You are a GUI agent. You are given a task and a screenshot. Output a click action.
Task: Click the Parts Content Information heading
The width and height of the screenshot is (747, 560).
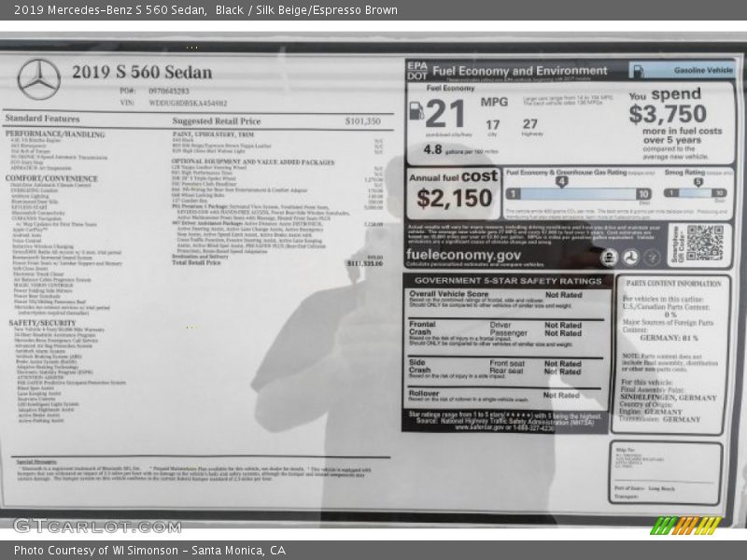coord(673,284)
